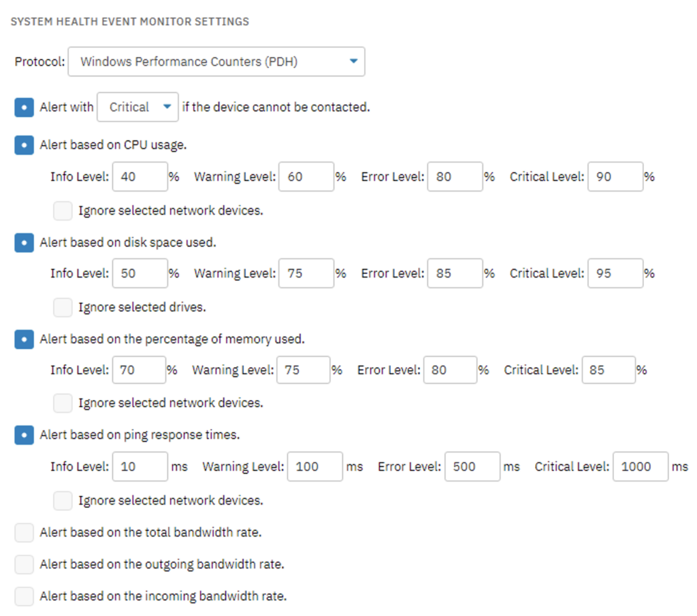The width and height of the screenshot is (697, 616).
Task: Click the ping Warning Level field
Action: coord(315,467)
